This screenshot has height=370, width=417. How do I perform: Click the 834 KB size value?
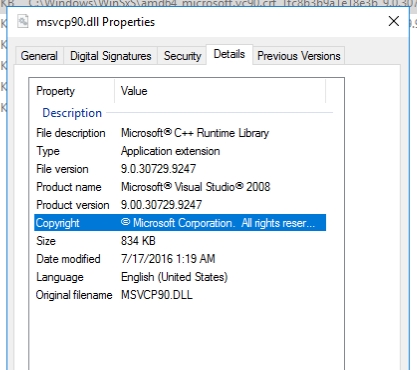click(x=138, y=241)
